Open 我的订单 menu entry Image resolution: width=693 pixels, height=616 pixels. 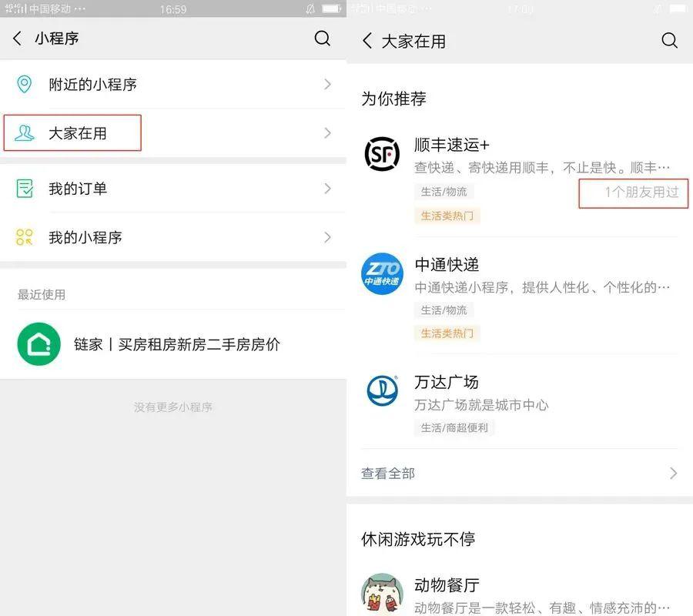click(x=173, y=188)
